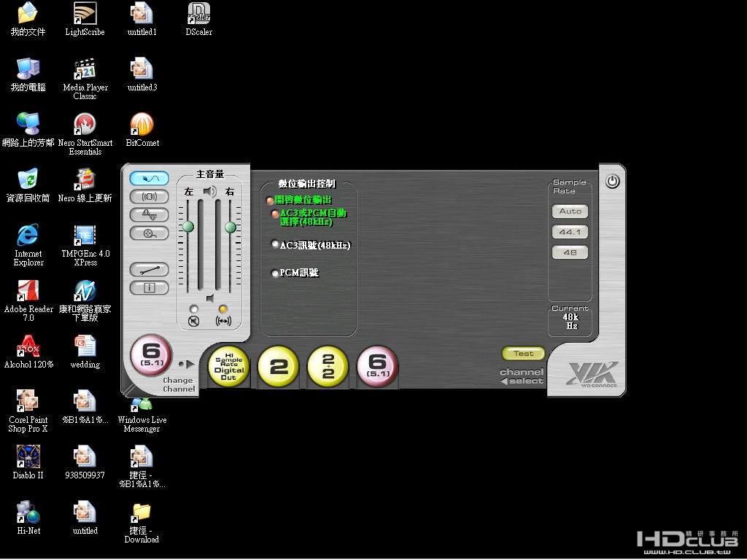747x560 pixels.
Task: Open TMPGEnc 4.0 XPress shortcut
Action: click(85, 245)
